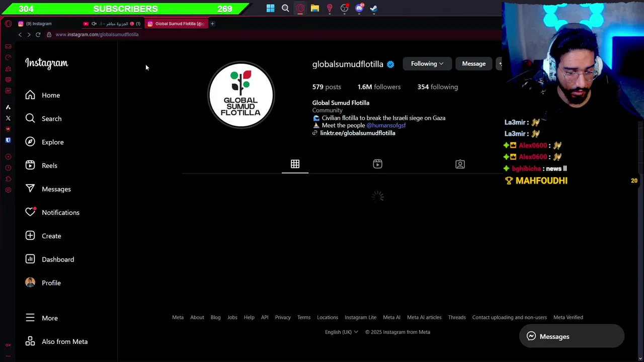Open Notifications with the heart icon
This screenshot has width=644, height=362.
52,212
